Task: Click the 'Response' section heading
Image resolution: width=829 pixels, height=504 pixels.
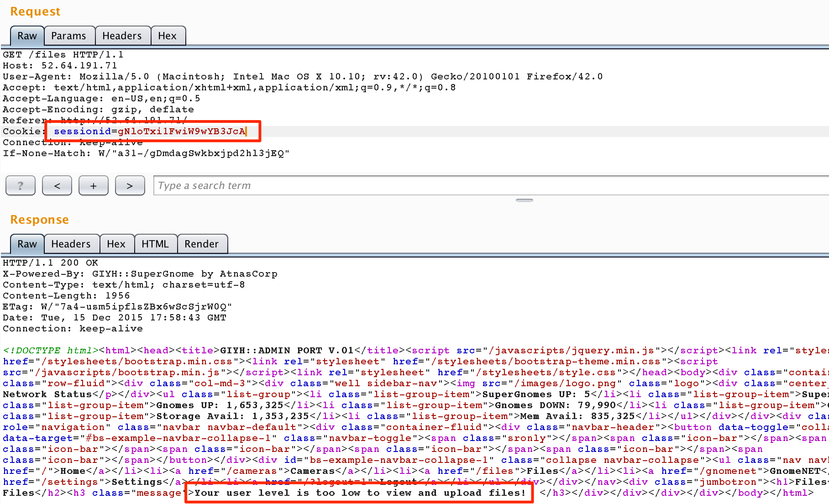Action: point(39,220)
